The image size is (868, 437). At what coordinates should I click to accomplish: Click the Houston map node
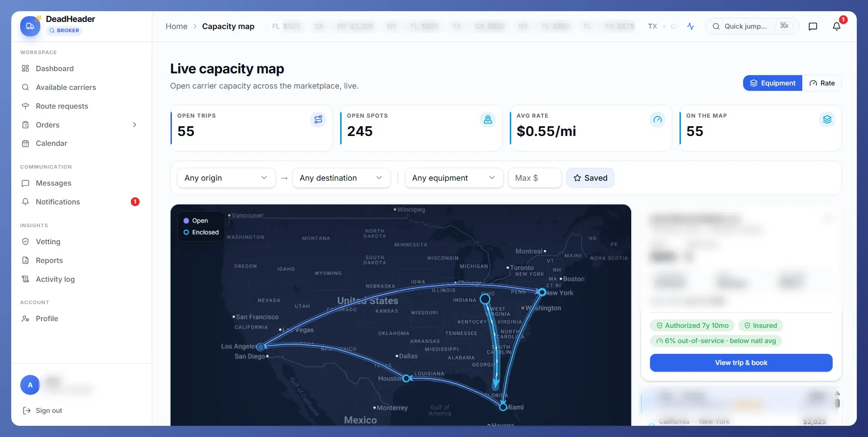coord(406,378)
